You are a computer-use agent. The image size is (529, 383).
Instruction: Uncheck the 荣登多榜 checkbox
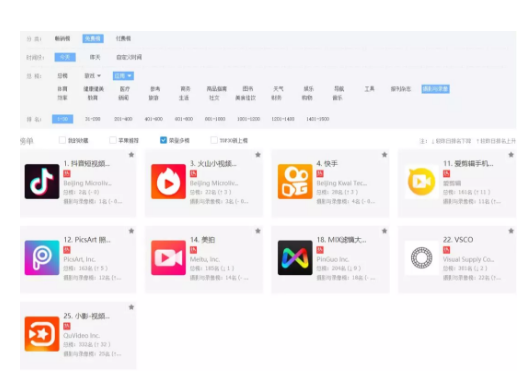(x=163, y=140)
